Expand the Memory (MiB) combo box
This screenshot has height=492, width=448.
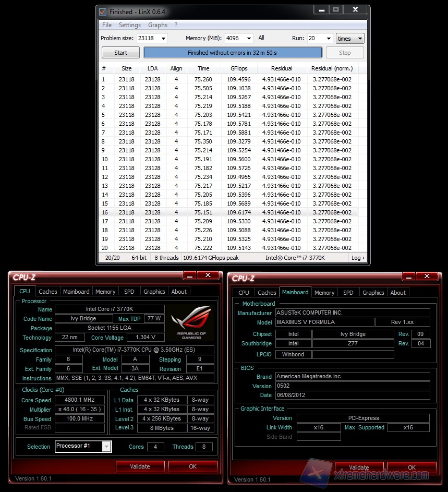[x=249, y=38]
